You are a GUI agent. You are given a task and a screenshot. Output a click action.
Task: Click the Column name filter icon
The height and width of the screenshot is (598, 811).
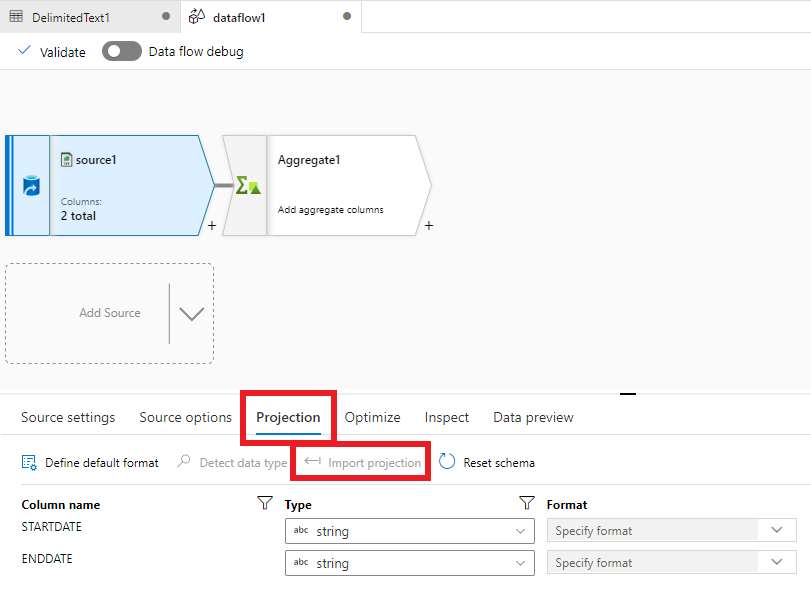coord(264,503)
